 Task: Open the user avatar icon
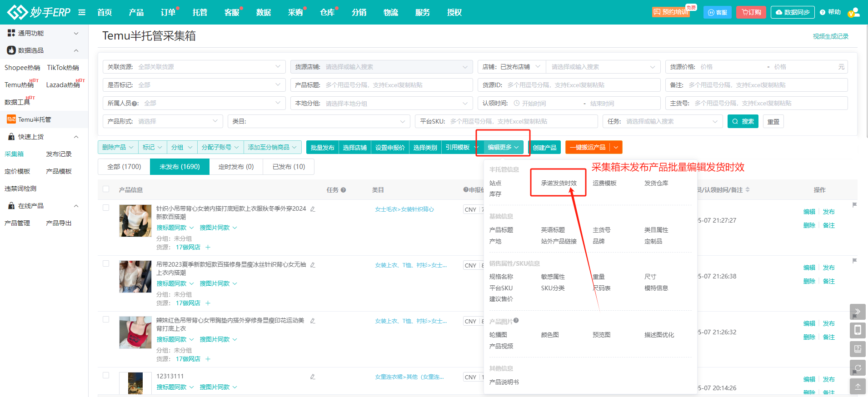853,12
